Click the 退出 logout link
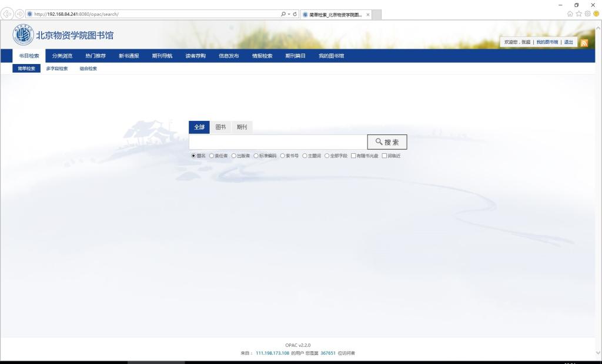 [x=568, y=42]
